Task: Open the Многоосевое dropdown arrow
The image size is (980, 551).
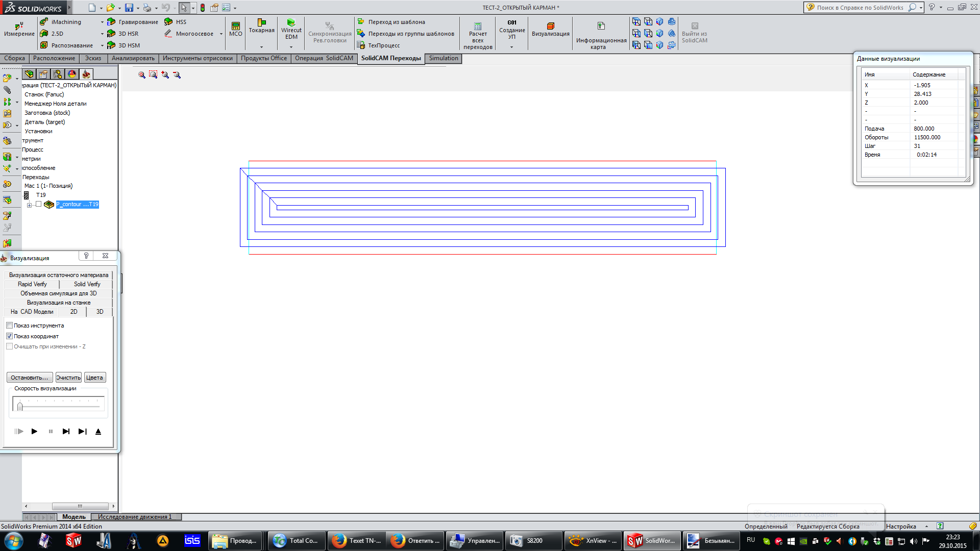Action: coord(221,34)
